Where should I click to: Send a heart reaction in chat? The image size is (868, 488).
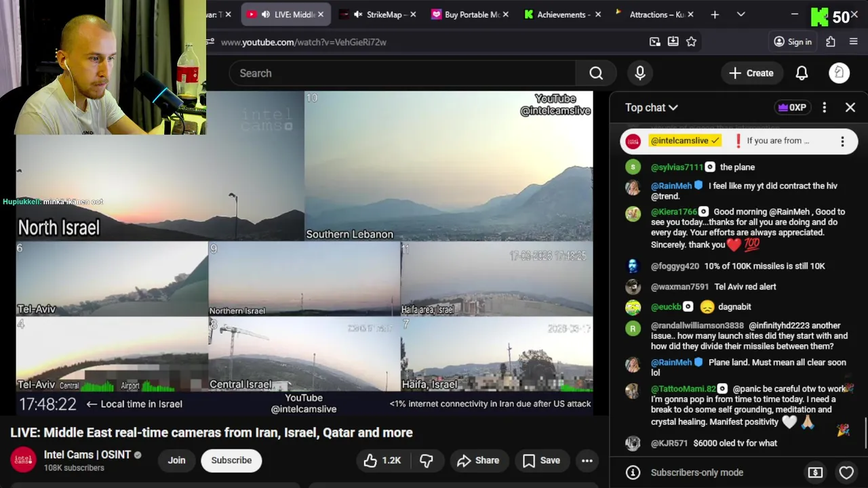[x=846, y=472]
